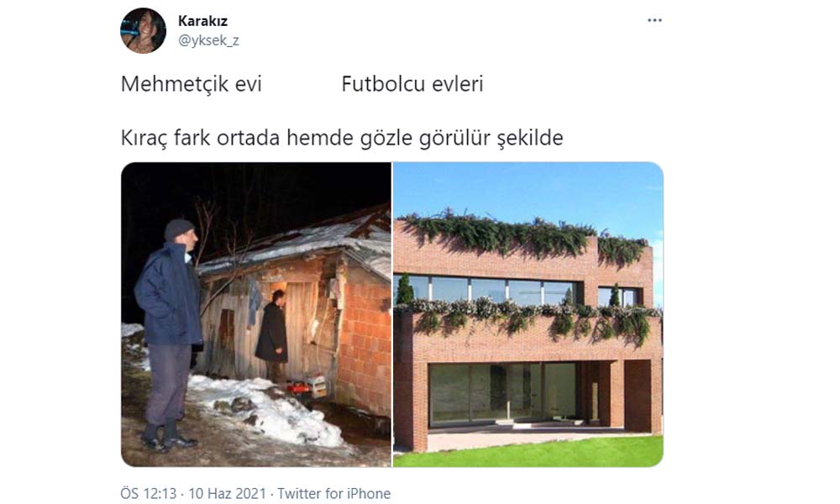Open the left photo of the snowy shack

256,314
